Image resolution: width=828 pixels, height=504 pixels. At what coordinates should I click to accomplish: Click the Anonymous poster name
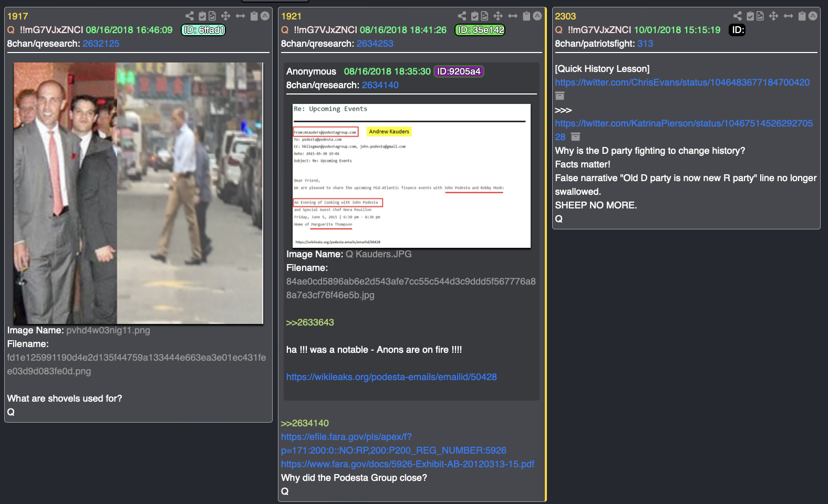pos(311,71)
